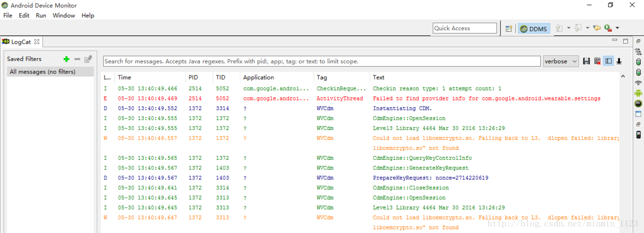Remove the selected saved filter (minus icon)
Screen dimensions: 644x233
click(x=77, y=59)
